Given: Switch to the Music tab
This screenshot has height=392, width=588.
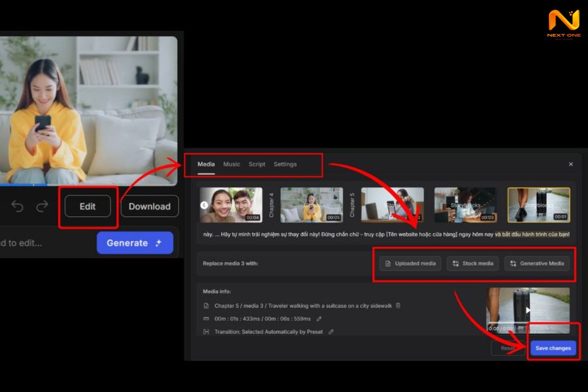Looking at the screenshot, I should click(x=231, y=165).
